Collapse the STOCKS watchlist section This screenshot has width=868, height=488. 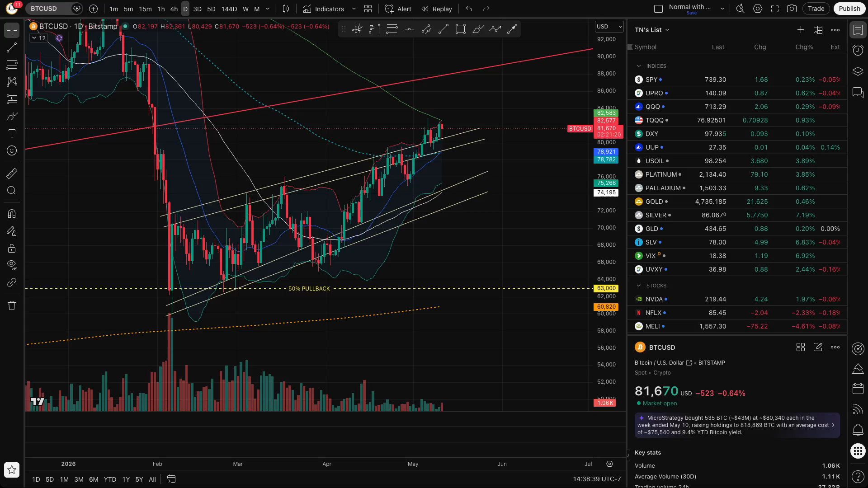(x=639, y=286)
